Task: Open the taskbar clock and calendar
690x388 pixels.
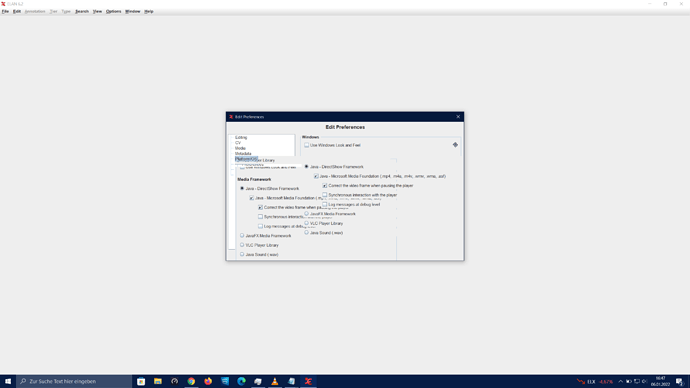Action: point(660,381)
